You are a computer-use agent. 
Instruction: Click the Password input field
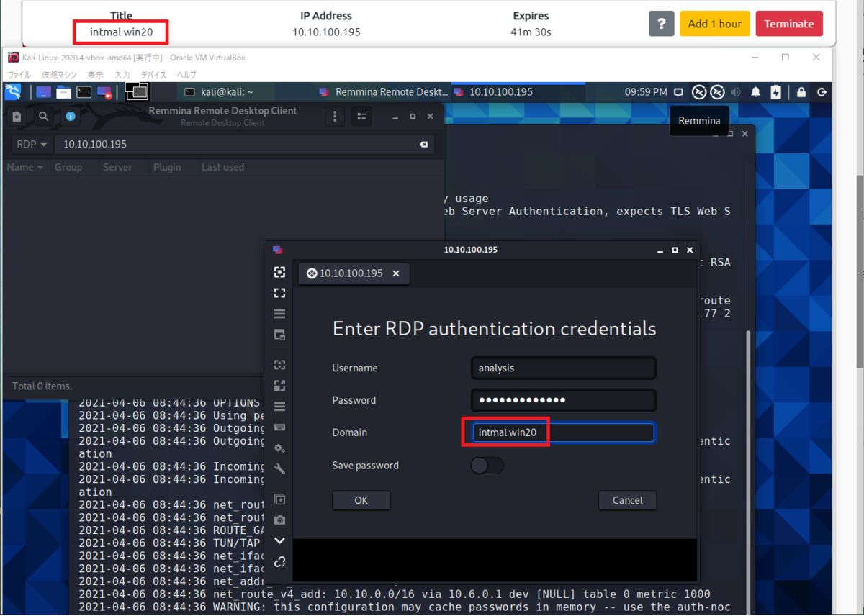coord(563,400)
